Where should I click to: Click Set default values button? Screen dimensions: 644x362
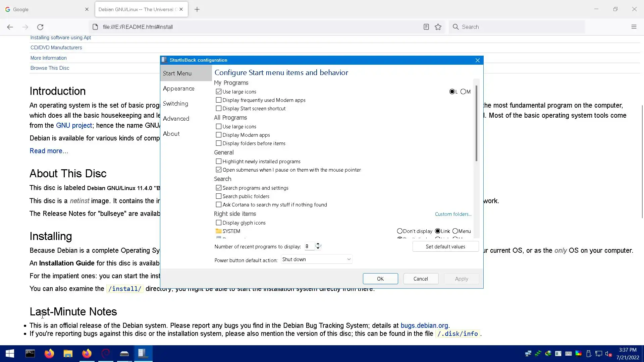click(x=445, y=247)
